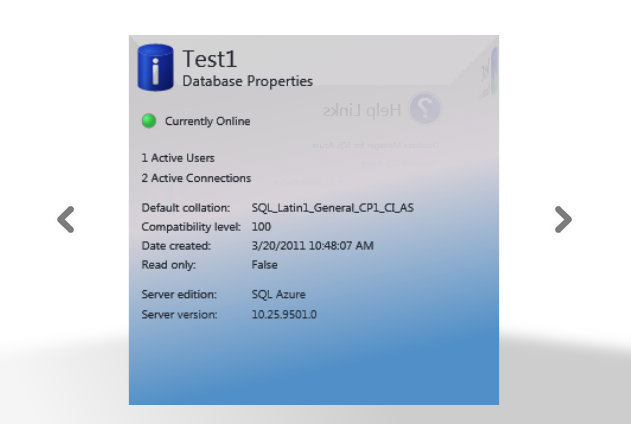Click the Date created label
Viewport: 631px width, 424px height.
(x=176, y=246)
